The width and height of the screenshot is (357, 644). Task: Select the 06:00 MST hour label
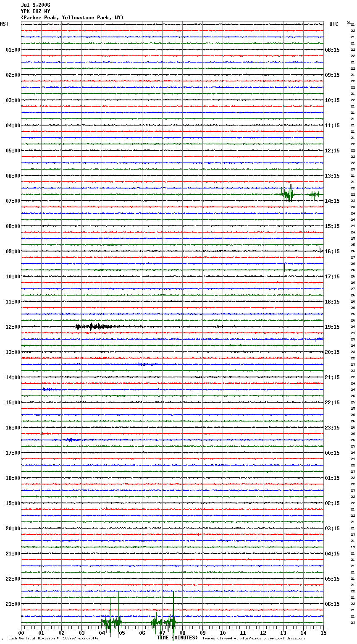click(13, 176)
